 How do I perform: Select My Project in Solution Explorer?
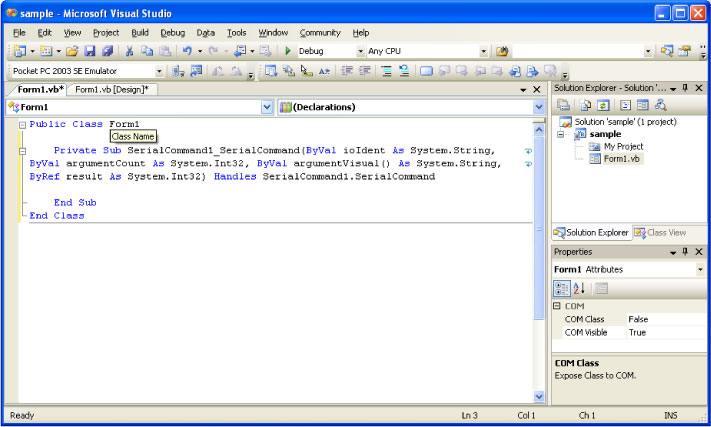pyautogui.click(x=623, y=146)
